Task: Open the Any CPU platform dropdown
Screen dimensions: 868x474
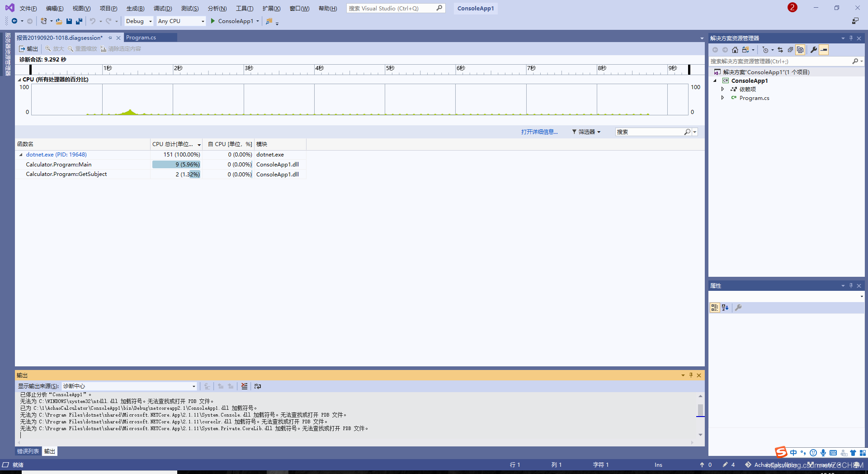Action: [x=203, y=21]
